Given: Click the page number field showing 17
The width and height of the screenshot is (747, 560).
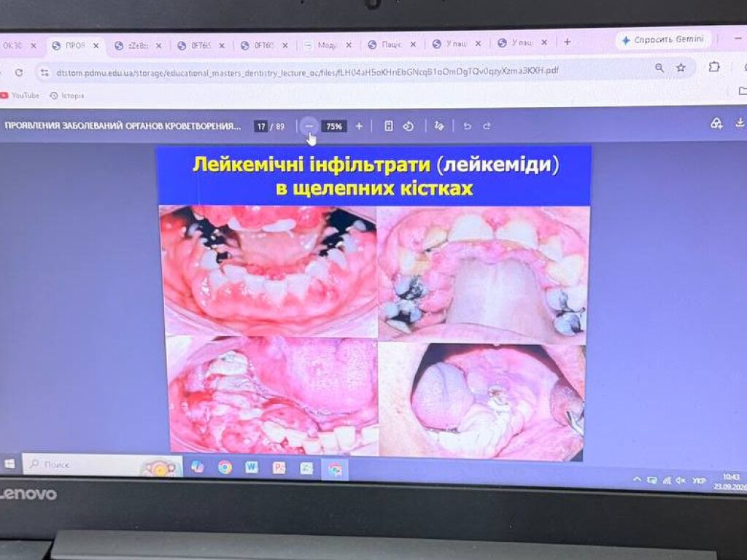Looking at the screenshot, I should click(x=260, y=127).
